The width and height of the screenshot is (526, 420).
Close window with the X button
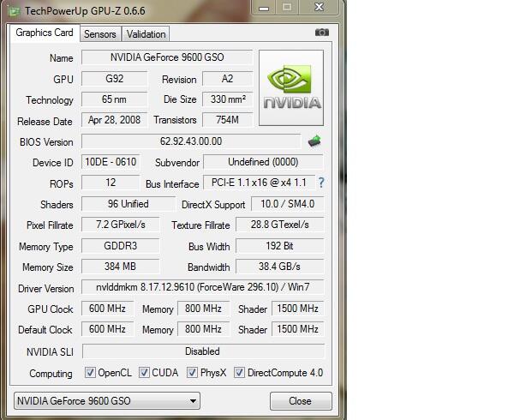pyautogui.click(x=319, y=8)
